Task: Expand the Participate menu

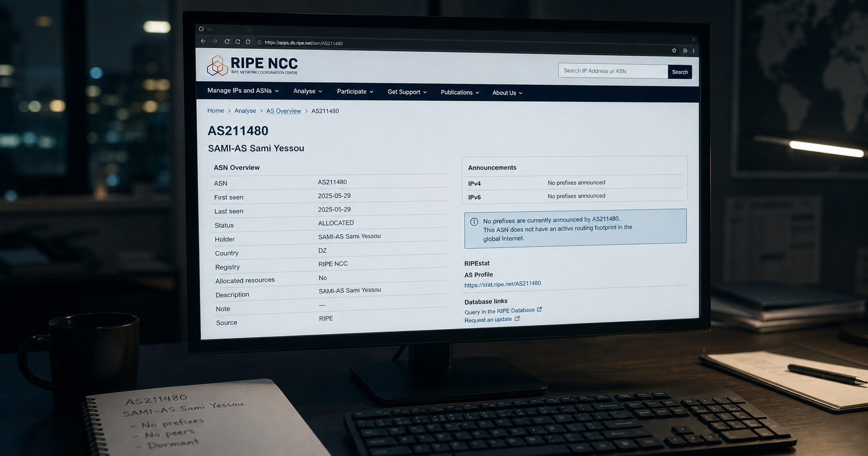Action: pyautogui.click(x=355, y=92)
